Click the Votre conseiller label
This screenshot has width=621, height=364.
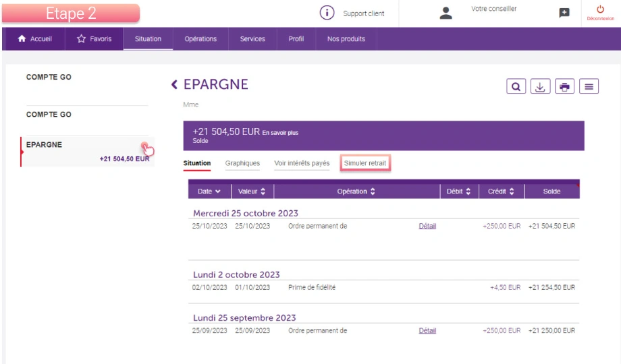click(x=494, y=9)
